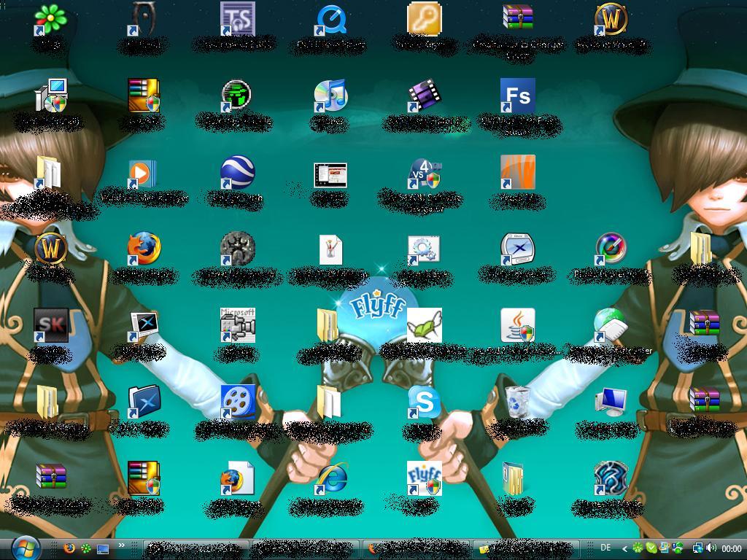Open the green-and-black round icon shortcut
747x560 pixels.
pyautogui.click(x=237, y=96)
